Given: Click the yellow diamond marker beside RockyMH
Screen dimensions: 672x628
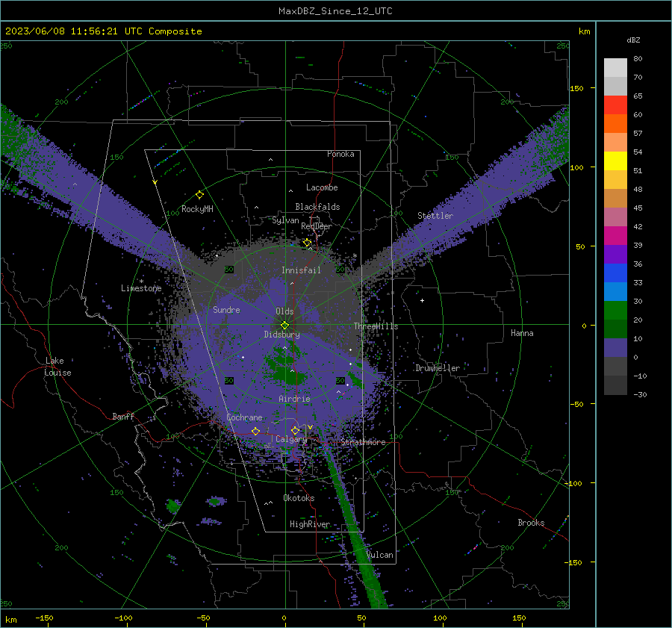Looking at the screenshot, I should tap(199, 195).
